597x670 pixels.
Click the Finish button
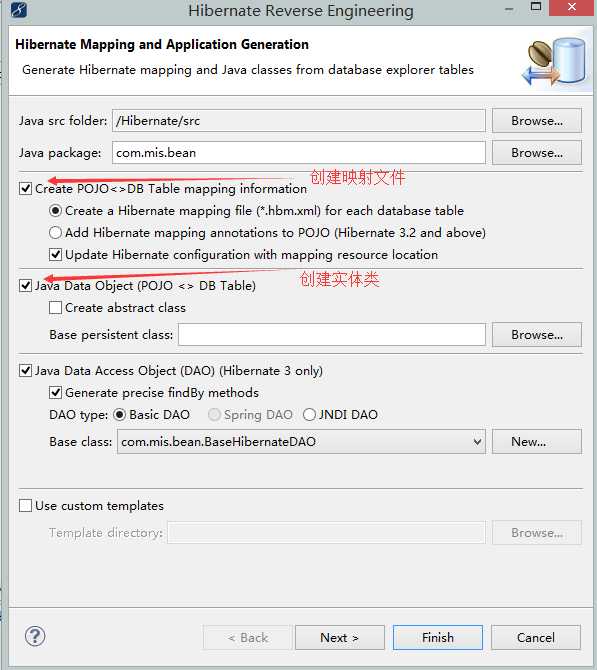click(438, 638)
